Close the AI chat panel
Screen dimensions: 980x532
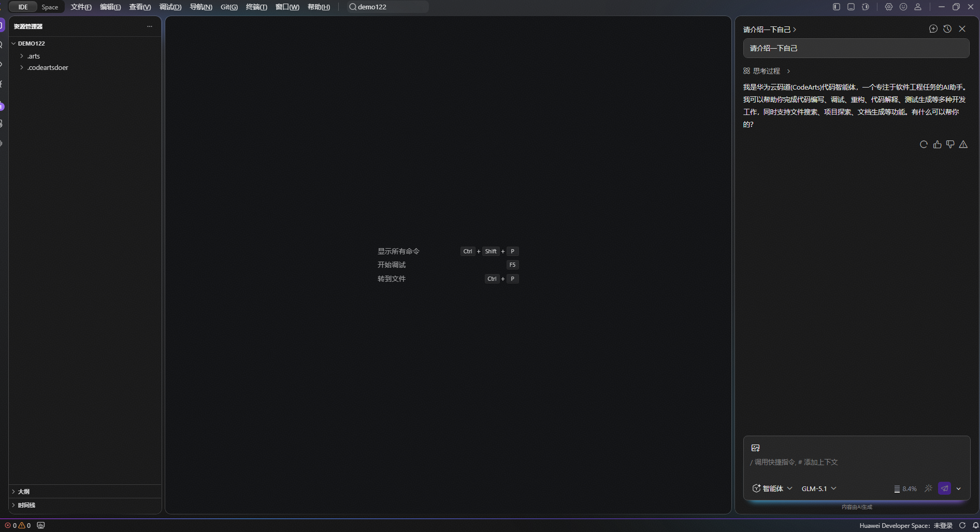962,29
